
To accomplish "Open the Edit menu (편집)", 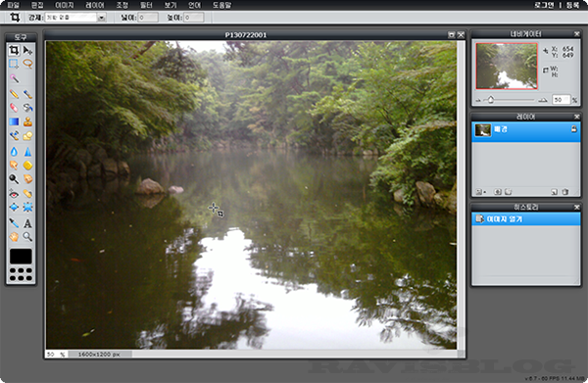I will (x=37, y=5).
